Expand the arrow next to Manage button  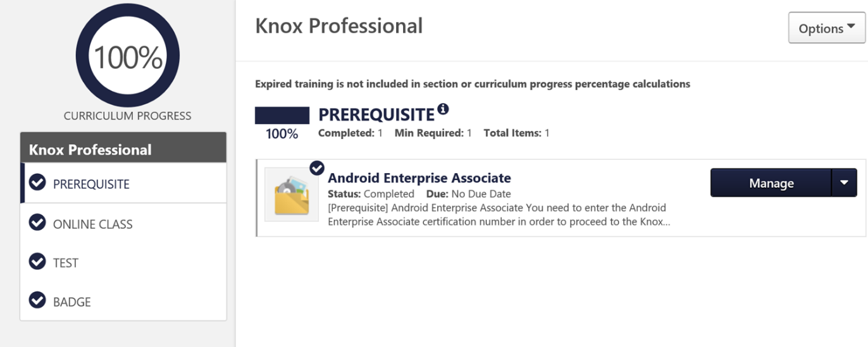[844, 183]
